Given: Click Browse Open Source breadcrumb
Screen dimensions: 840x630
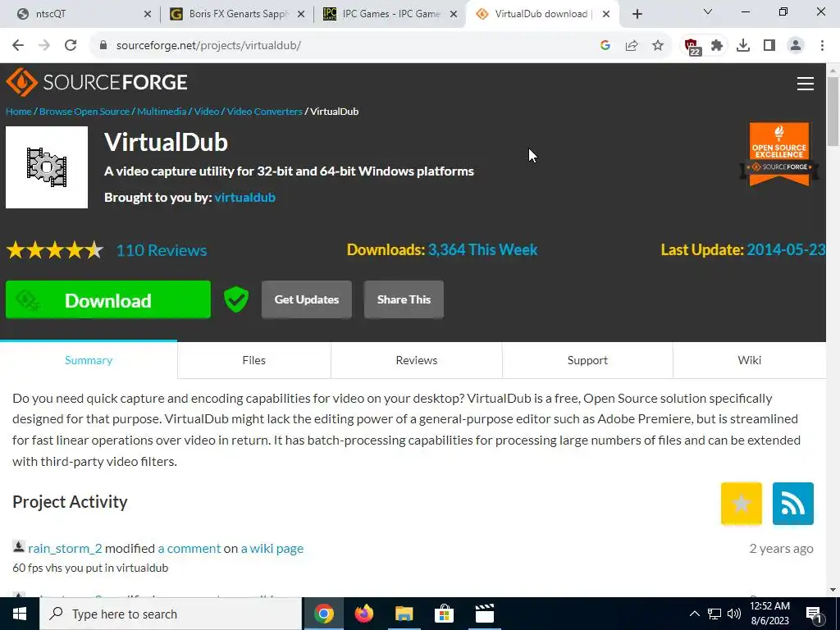Looking at the screenshot, I should (84, 112).
